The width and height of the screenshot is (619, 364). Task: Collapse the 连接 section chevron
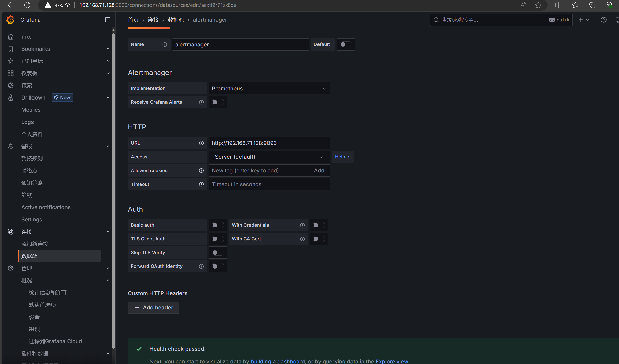point(108,232)
